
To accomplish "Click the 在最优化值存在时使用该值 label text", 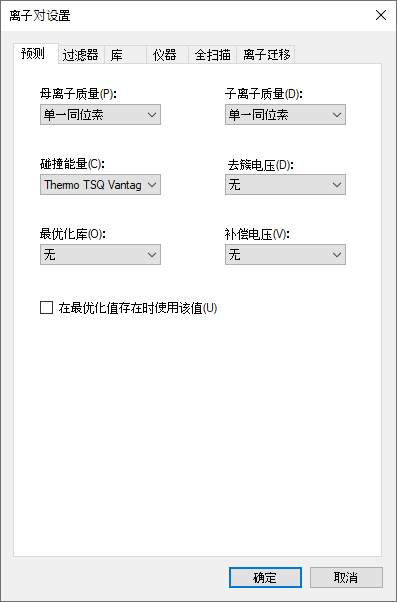I will (138, 308).
